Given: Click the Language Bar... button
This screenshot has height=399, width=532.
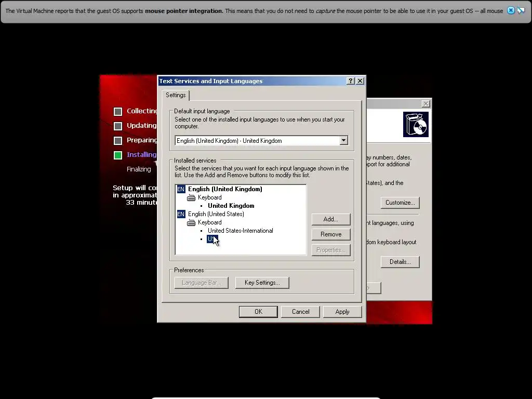Looking at the screenshot, I should [201, 283].
